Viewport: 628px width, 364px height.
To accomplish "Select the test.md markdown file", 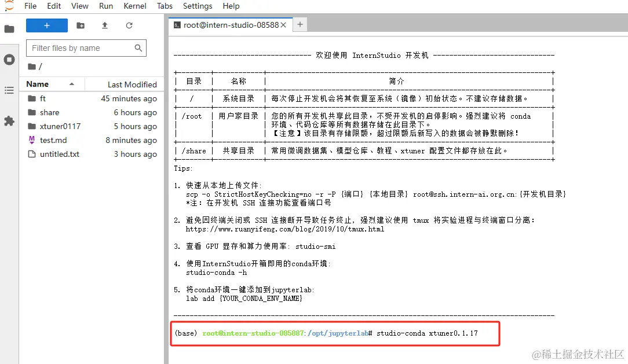I will click(93, 140).
